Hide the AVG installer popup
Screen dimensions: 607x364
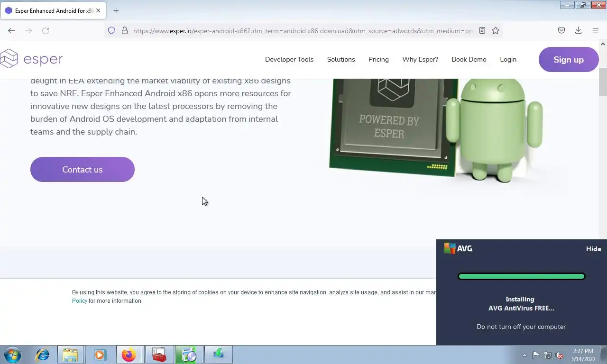593,249
